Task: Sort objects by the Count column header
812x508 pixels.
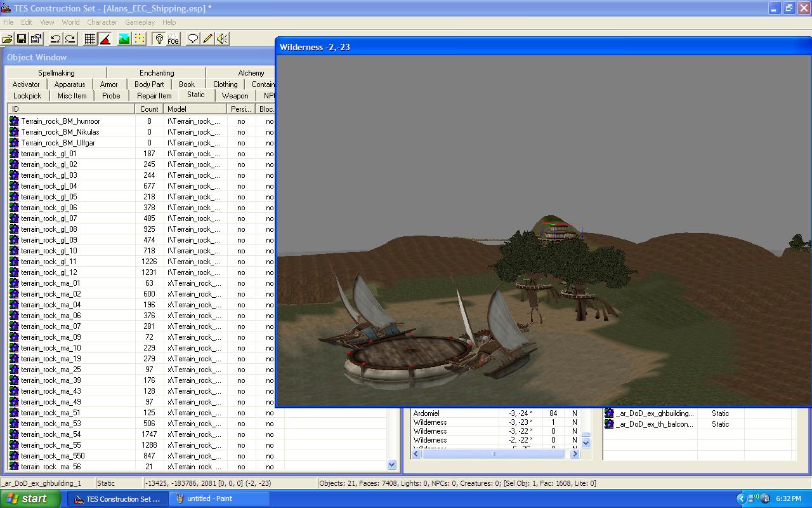Action: (149, 109)
